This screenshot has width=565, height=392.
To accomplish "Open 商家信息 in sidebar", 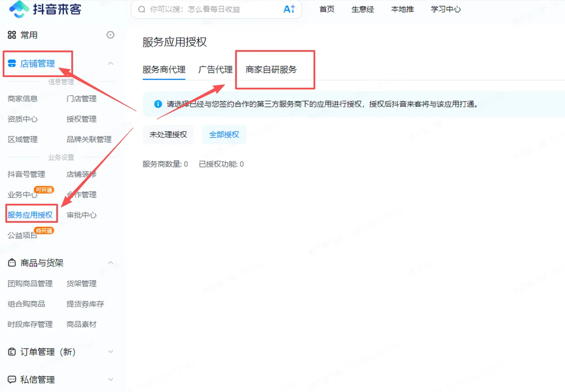I will [x=23, y=99].
